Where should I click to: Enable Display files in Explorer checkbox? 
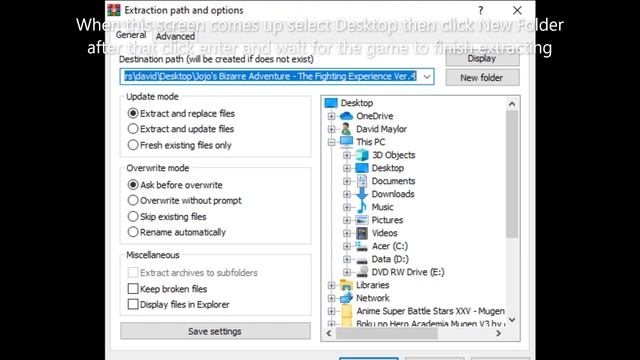133,304
